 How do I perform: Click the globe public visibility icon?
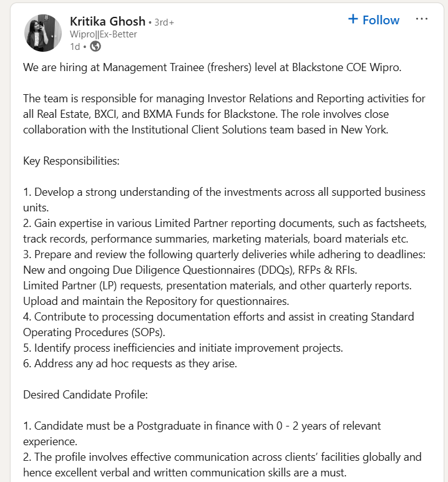(x=95, y=46)
